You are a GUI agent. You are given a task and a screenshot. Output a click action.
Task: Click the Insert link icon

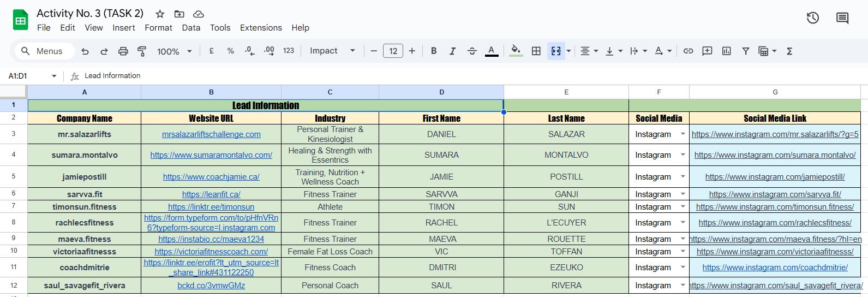689,51
